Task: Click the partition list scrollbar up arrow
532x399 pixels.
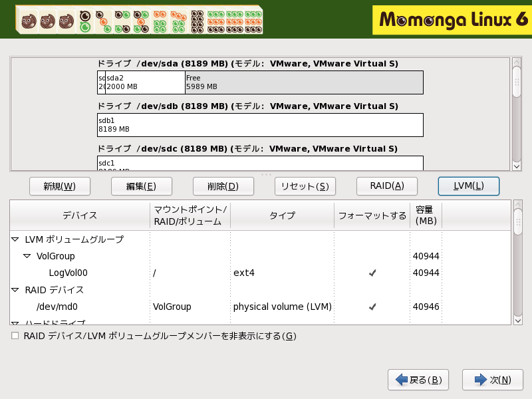Action: coord(518,205)
